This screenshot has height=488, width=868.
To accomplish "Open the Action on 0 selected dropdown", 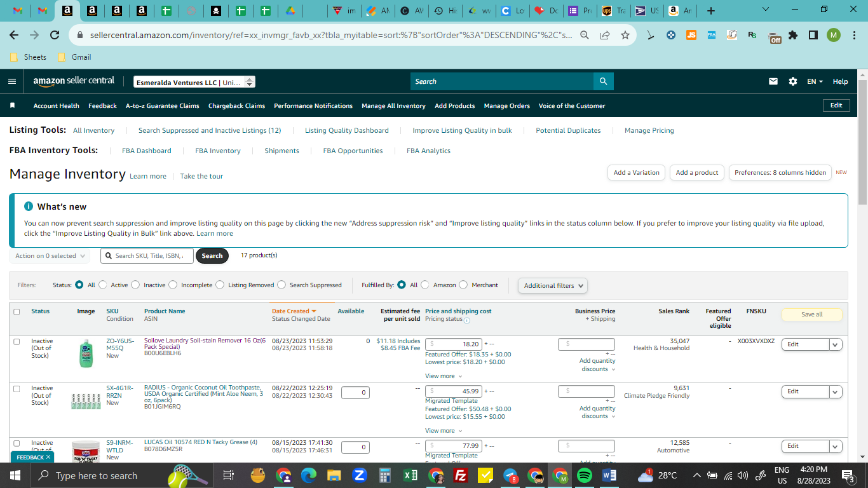I will 50,256.
